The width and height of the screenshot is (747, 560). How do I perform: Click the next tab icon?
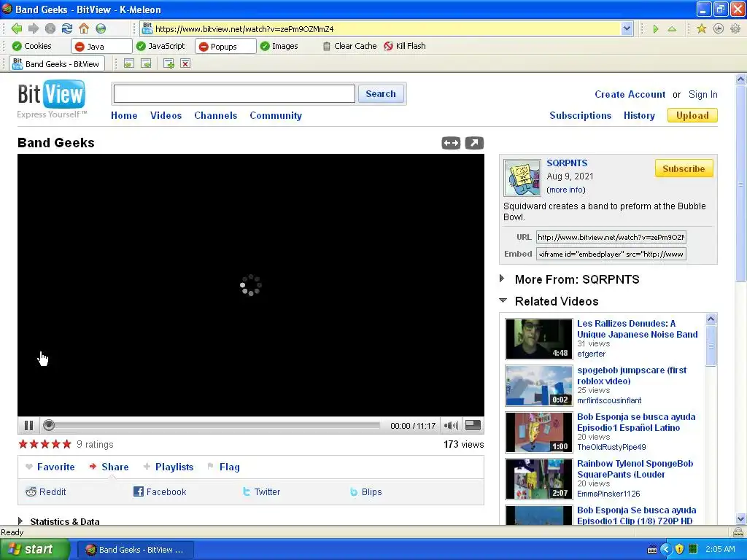click(146, 64)
